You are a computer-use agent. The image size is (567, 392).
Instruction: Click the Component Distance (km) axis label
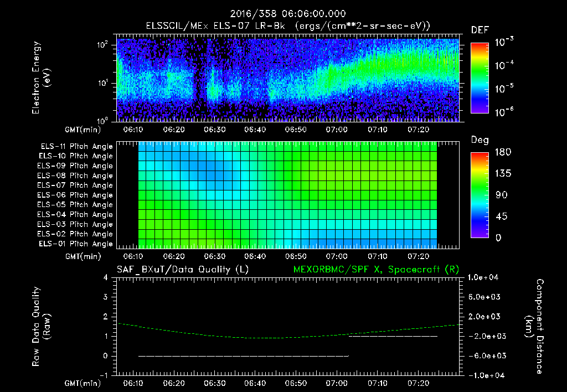(x=534, y=327)
